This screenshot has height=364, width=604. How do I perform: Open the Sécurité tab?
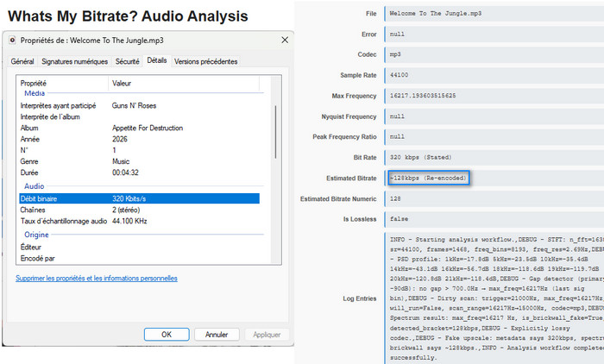coord(127,61)
